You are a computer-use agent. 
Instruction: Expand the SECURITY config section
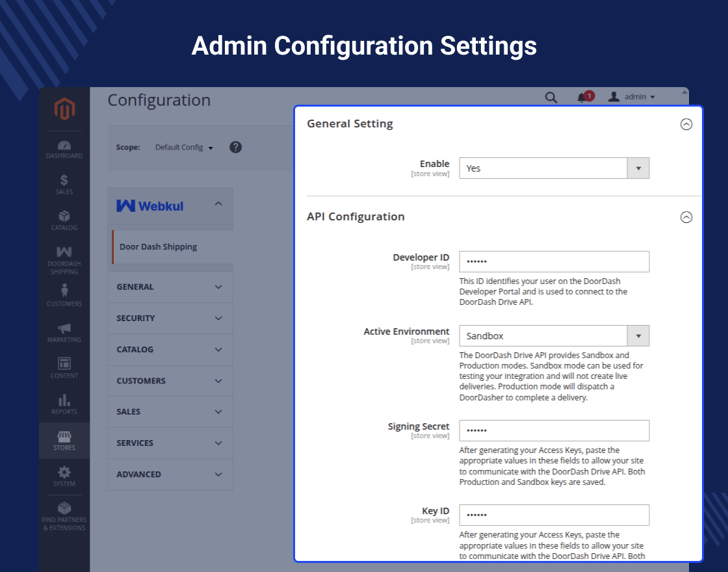(170, 318)
